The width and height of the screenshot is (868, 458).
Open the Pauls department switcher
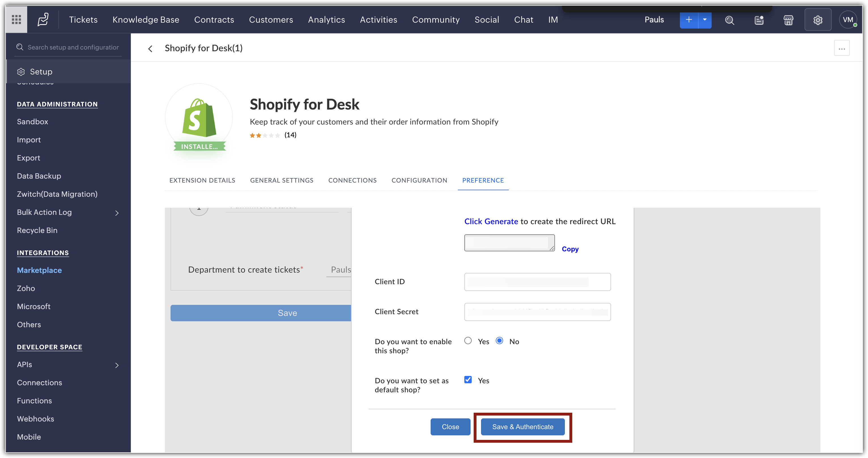coord(654,20)
